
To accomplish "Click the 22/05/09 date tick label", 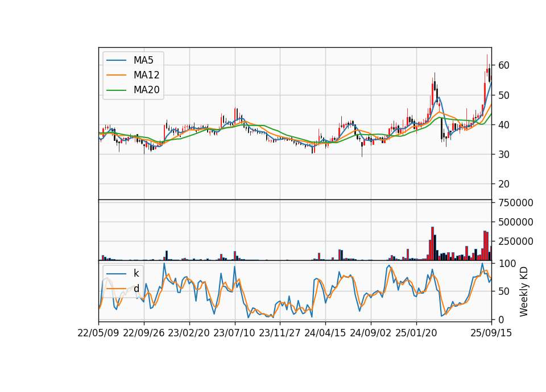I will [98, 333].
